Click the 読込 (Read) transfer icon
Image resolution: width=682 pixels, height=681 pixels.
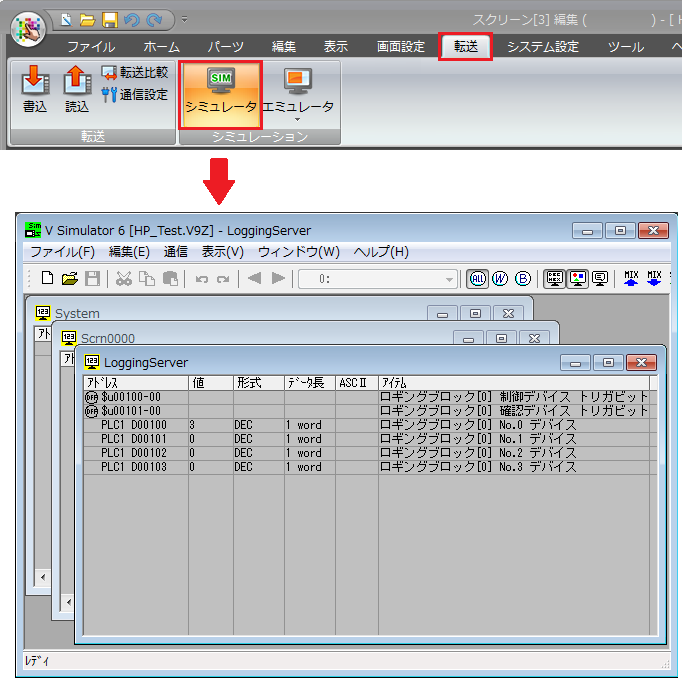[x=77, y=89]
